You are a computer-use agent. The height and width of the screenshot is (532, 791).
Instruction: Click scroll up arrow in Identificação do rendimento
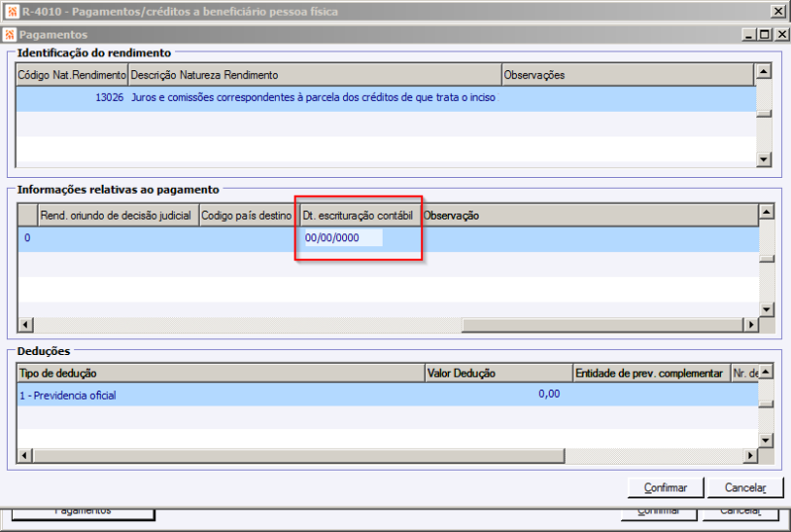[x=763, y=71]
